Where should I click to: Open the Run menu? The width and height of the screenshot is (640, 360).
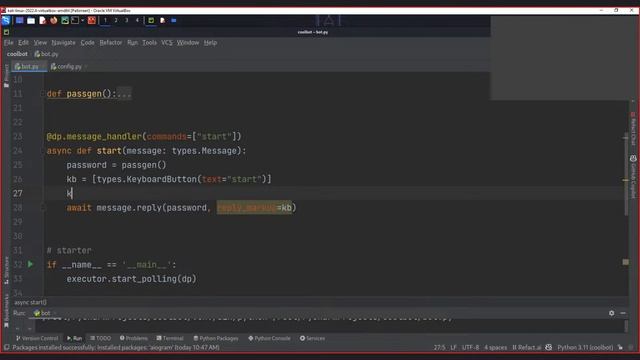click(x=132, y=42)
